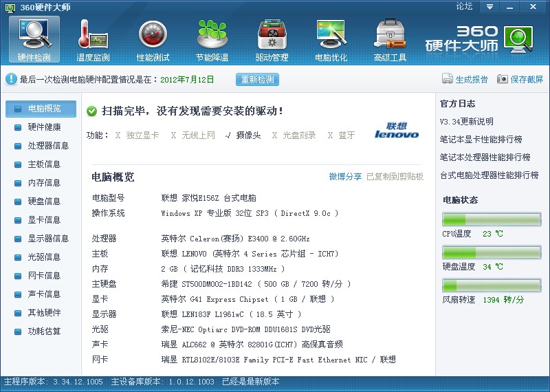Click the CPU温度 progress bar
The width and height of the screenshot is (550, 392).
[x=492, y=219]
